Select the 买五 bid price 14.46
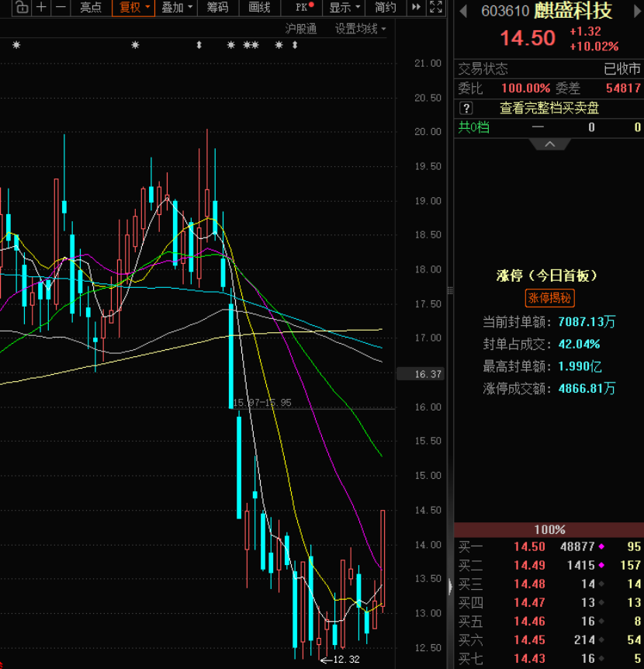644x669 pixels. (529, 622)
